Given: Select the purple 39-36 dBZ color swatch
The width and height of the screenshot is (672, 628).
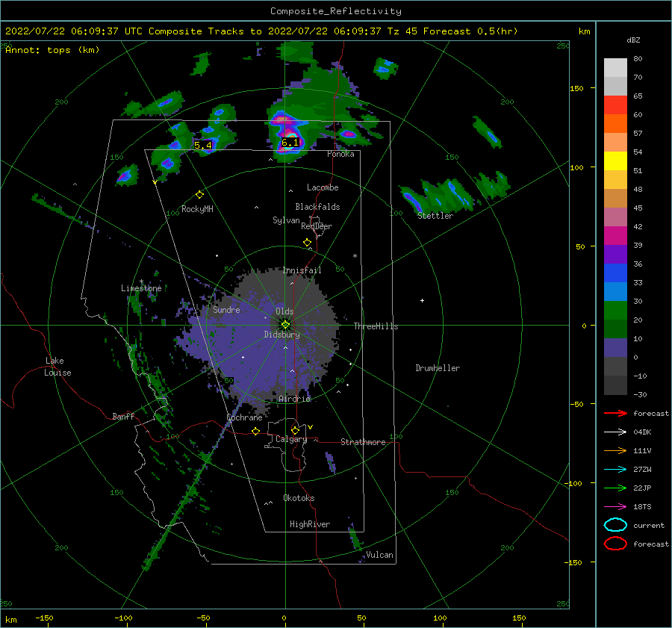Looking at the screenshot, I should [615, 254].
